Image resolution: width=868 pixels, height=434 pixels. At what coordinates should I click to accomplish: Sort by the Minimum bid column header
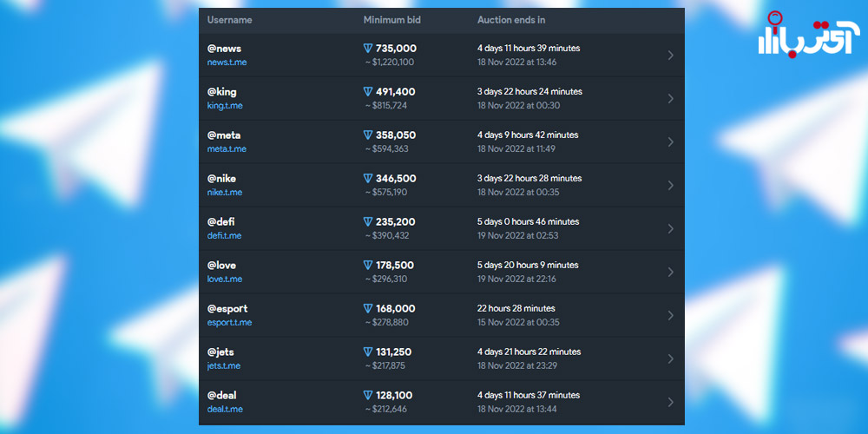pos(392,20)
